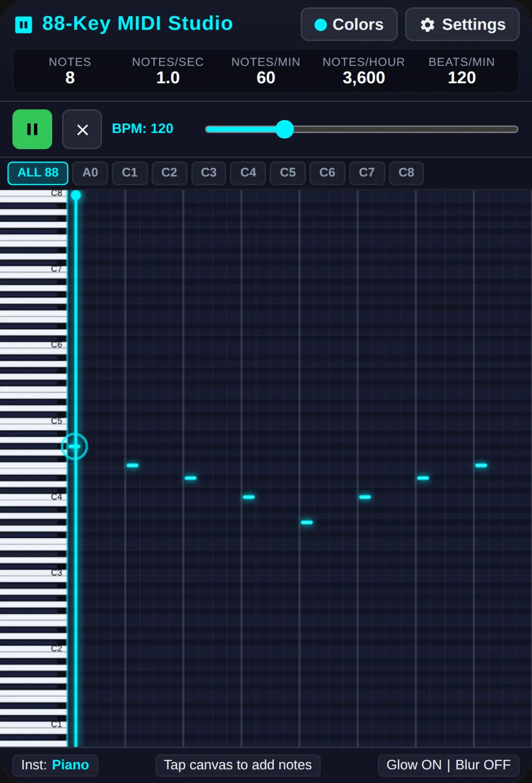The image size is (532, 783).
Task: Click the NOTES/MIN value 60
Action: click(266, 78)
